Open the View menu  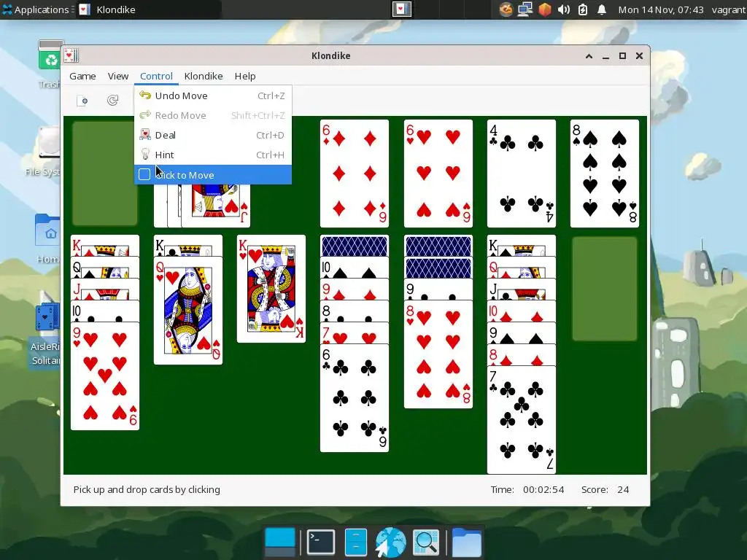pos(117,76)
